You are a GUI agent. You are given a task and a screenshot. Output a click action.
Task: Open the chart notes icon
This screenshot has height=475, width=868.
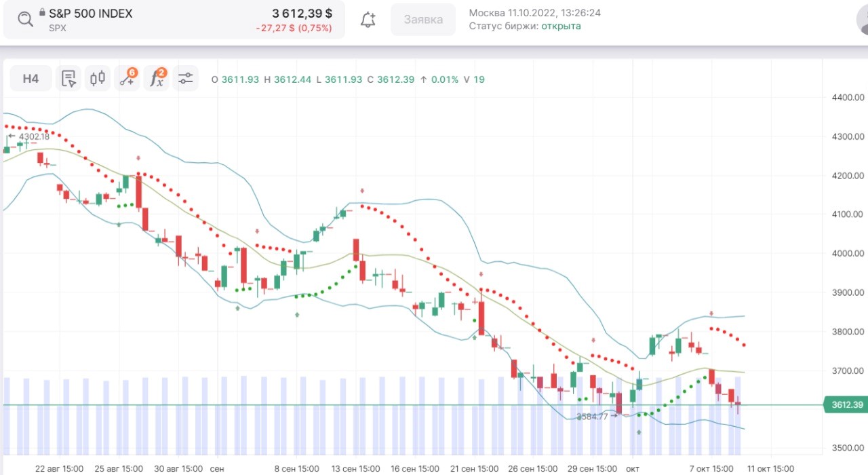coord(68,79)
